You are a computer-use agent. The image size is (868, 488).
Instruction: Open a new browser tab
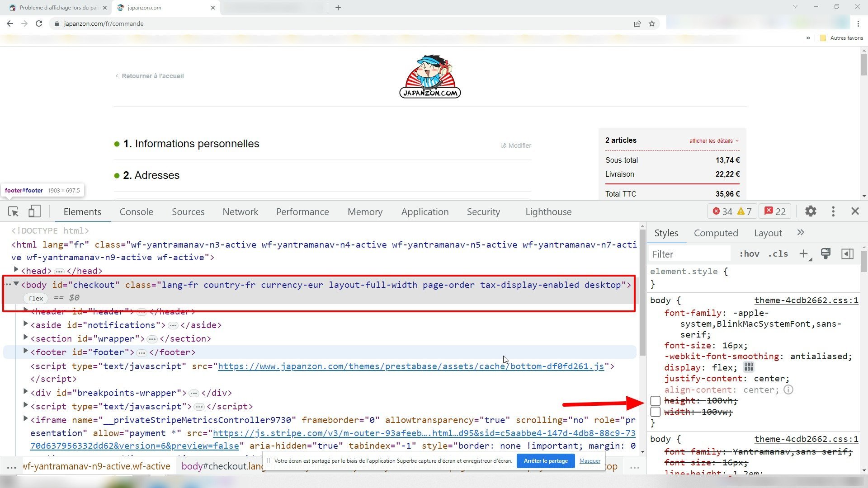point(338,8)
